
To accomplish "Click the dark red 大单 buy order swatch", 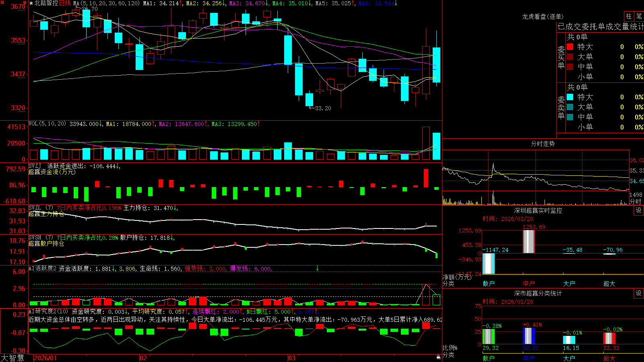I will [x=570, y=57].
